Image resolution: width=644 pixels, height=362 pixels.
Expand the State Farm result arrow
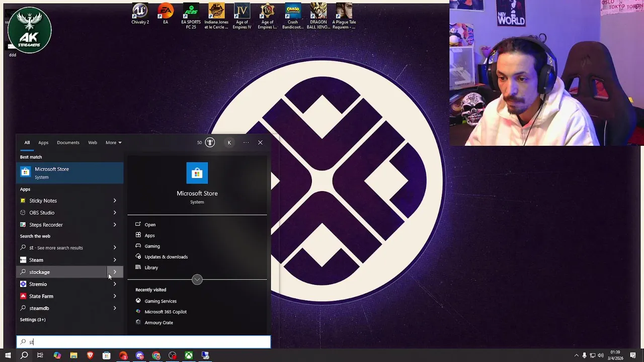[115, 296]
